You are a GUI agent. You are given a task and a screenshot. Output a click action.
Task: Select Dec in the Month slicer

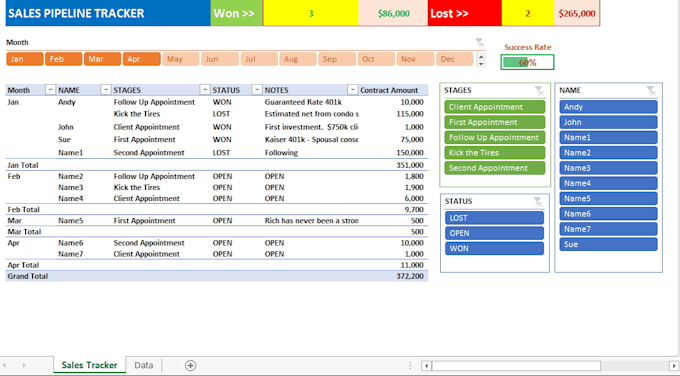point(454,59)
